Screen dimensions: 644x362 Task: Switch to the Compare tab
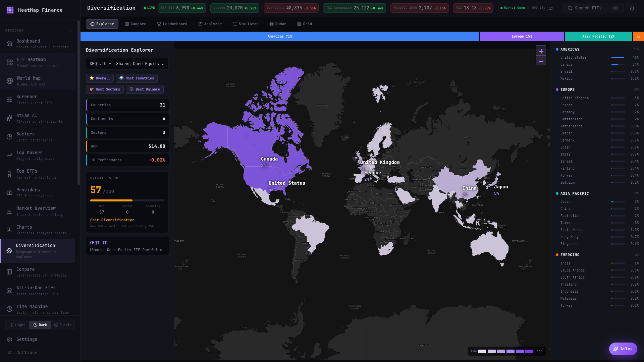136,24
